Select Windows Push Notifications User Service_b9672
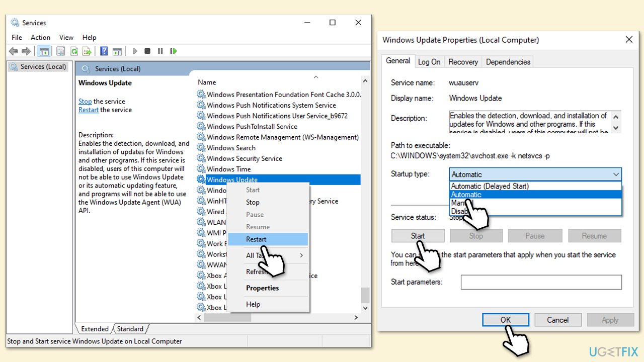The width and height of the screenshot is (644, 362). (278, 116)
